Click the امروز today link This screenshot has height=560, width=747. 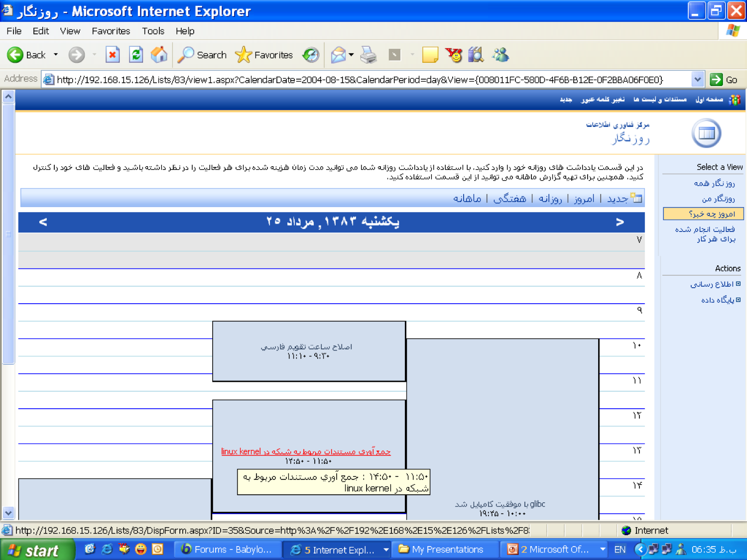[584, 198]
